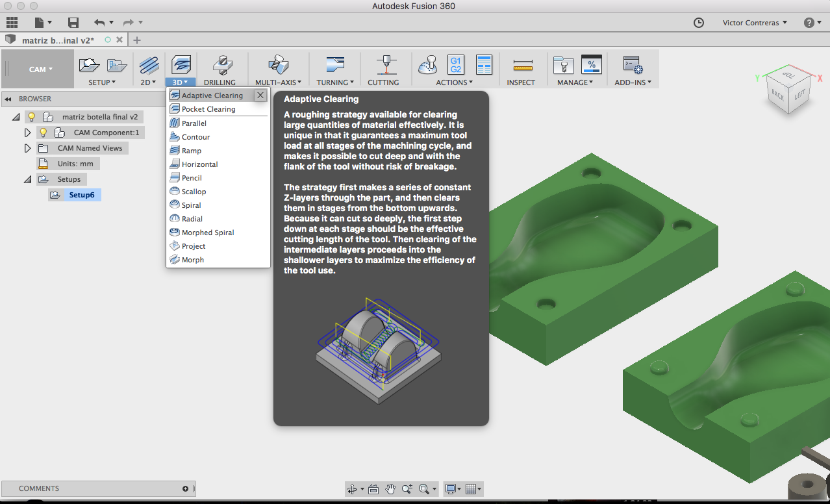The height and width of the screenshot is (504, 830).
Task: Open the 2D dropdown menu
Action: (x=149, y=82)
